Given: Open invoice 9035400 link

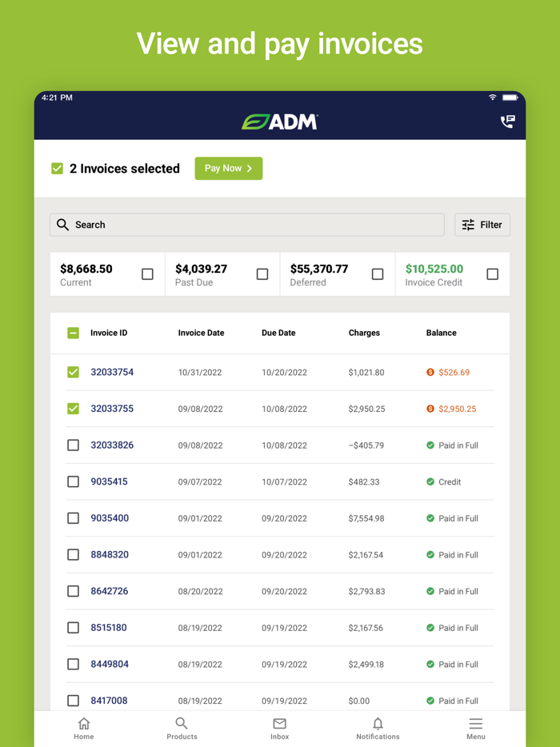Looking at the screenshot, I should pos(110,518).
